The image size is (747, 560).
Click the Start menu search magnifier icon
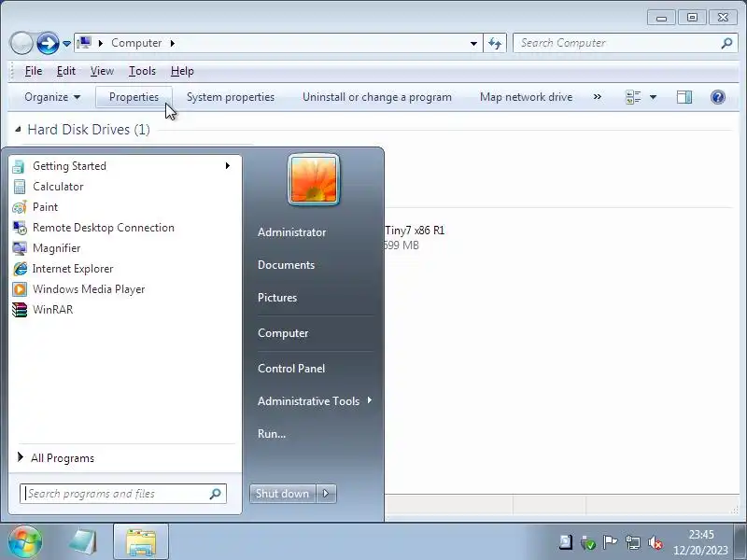pos(215,494)
